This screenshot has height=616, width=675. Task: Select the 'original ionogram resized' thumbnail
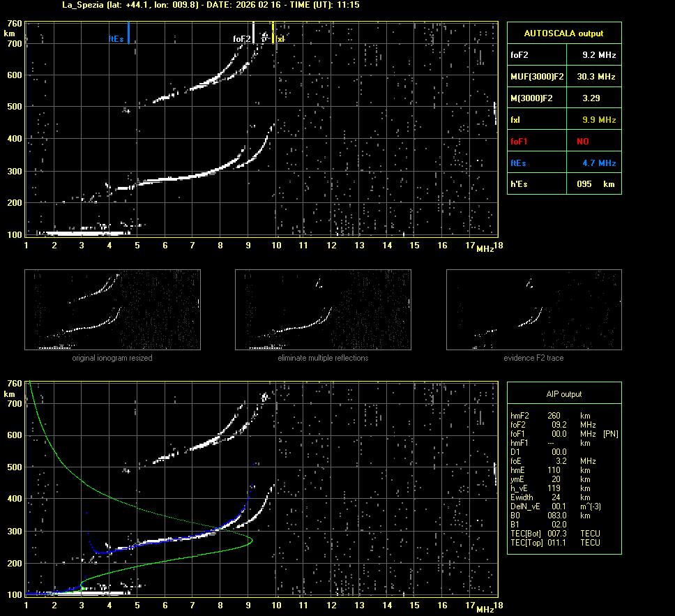[112, 310]
